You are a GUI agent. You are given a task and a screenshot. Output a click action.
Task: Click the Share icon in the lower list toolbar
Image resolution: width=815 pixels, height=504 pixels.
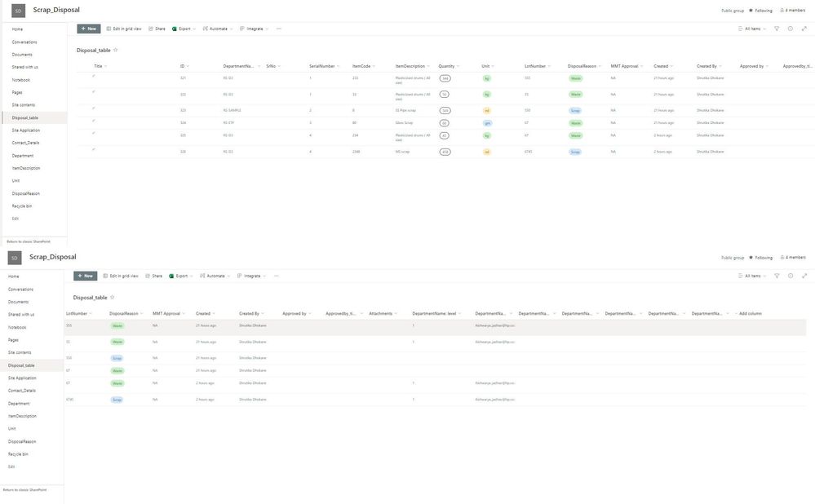[148, 276]
